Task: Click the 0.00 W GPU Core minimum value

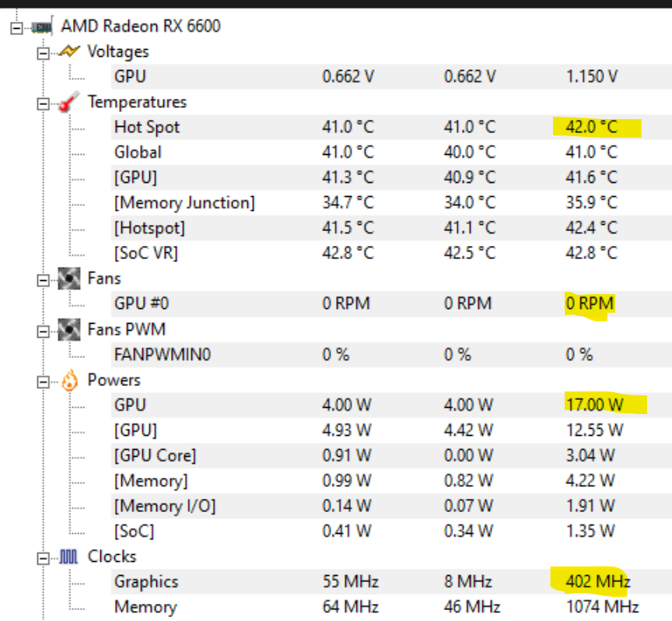Action: tap(468, 455)
